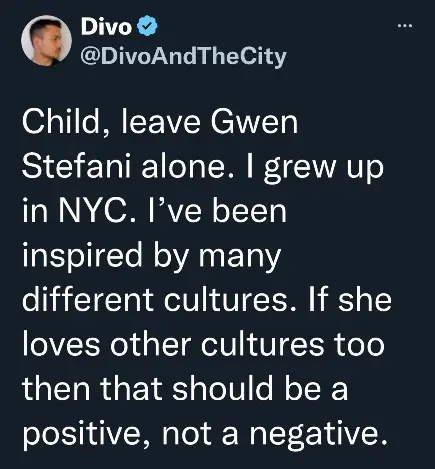Screen dimensions: 435x469
Task: Visit the @DivoAndTheCity handle link
Action: coord(184,57)
